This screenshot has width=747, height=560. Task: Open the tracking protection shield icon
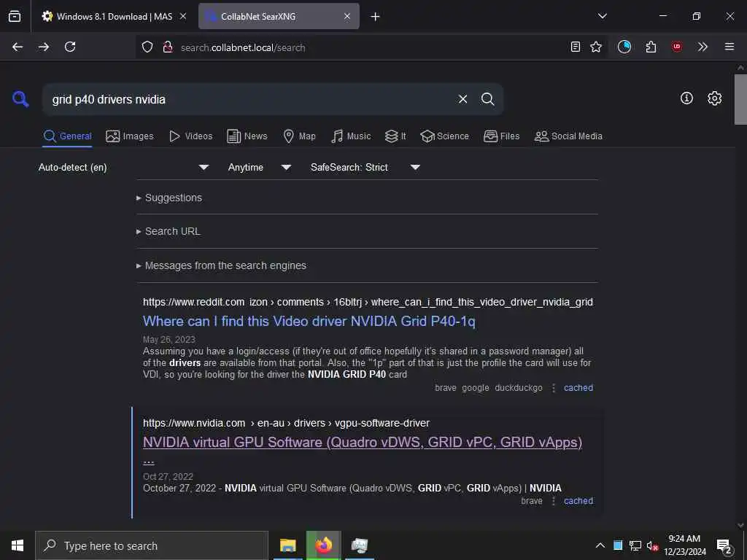pos(147,47)
